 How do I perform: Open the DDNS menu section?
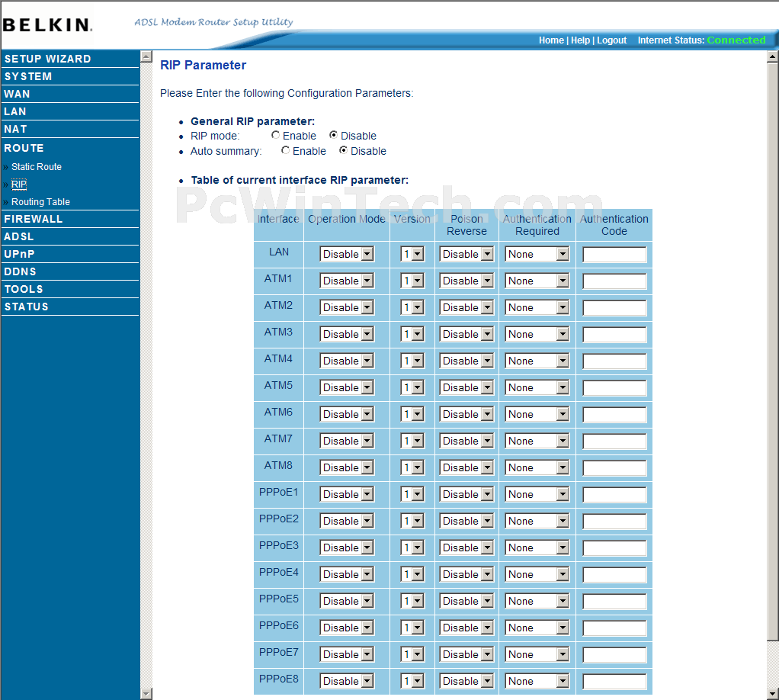coord(21,271)
